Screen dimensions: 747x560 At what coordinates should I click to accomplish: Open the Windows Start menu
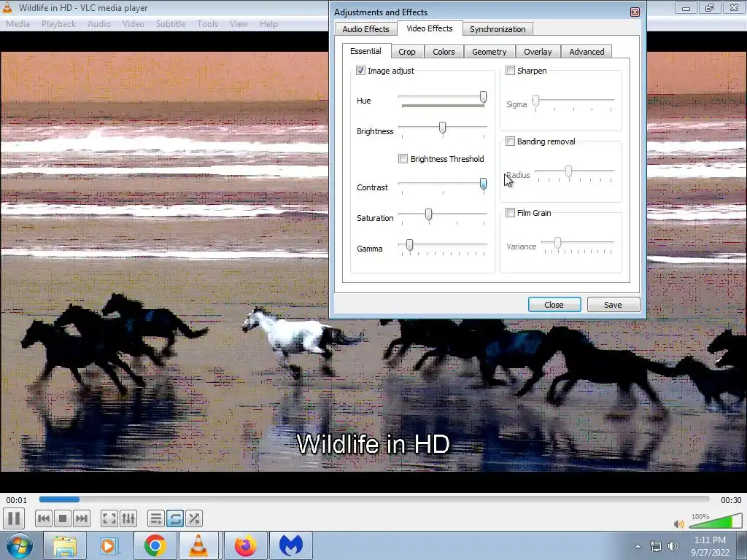[x=18, y=545]
